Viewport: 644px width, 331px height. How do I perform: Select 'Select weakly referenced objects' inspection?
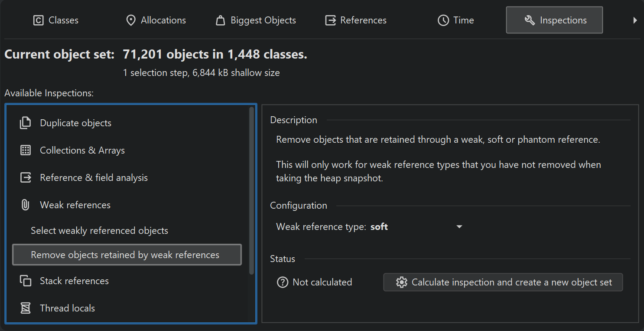tap(99, 231)
